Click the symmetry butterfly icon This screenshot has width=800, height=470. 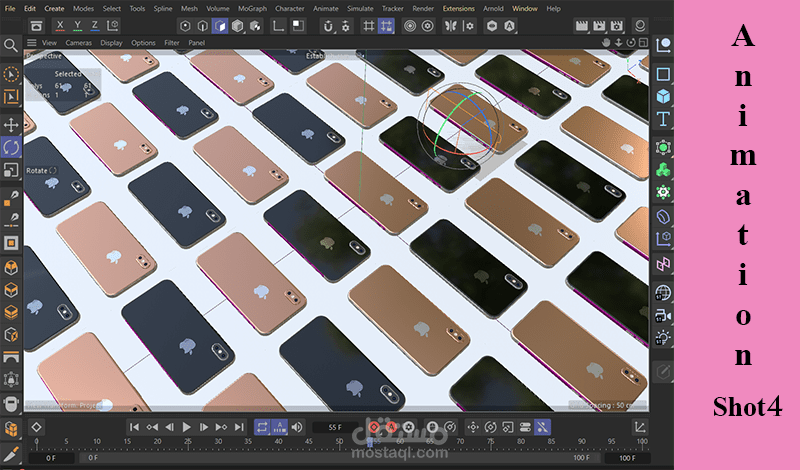tap(451, 26)
